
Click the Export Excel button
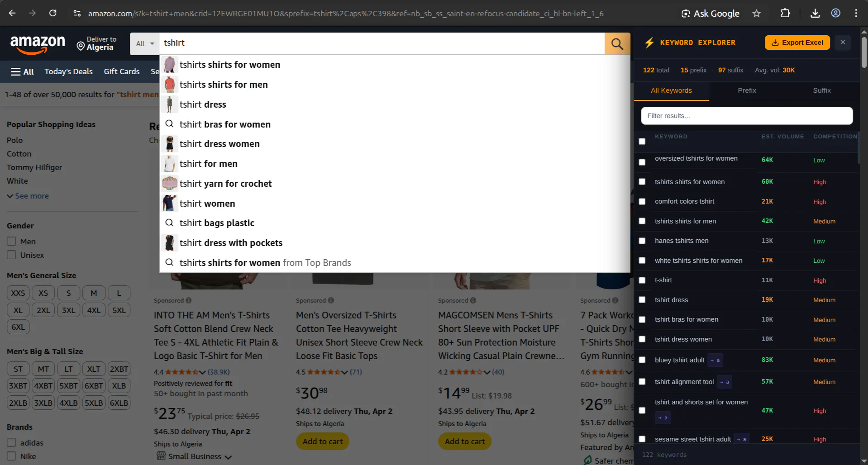coord(797,43)
